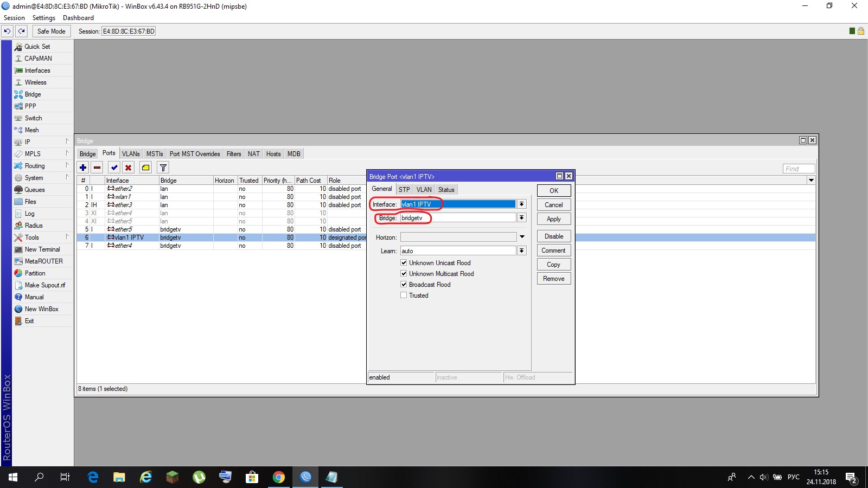This screenshot has width=868, height=488.
Task: Open Bridge dropdown arrow in Bridge Port dialog
Action: 522,218
